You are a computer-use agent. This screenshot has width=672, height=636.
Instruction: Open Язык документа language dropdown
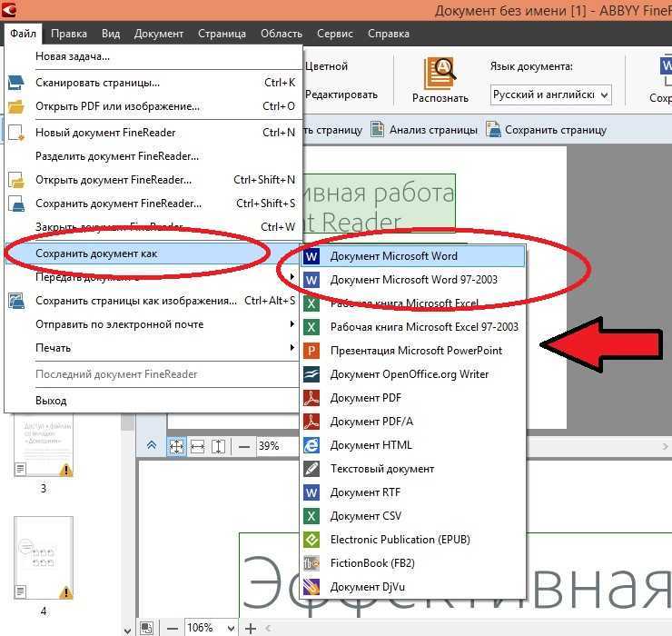(550, 94)
